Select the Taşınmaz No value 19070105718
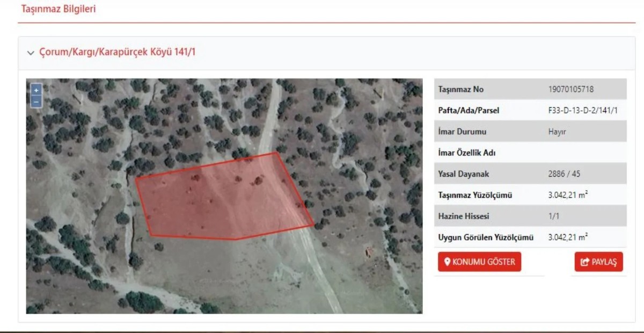 [x=571, y=89]
